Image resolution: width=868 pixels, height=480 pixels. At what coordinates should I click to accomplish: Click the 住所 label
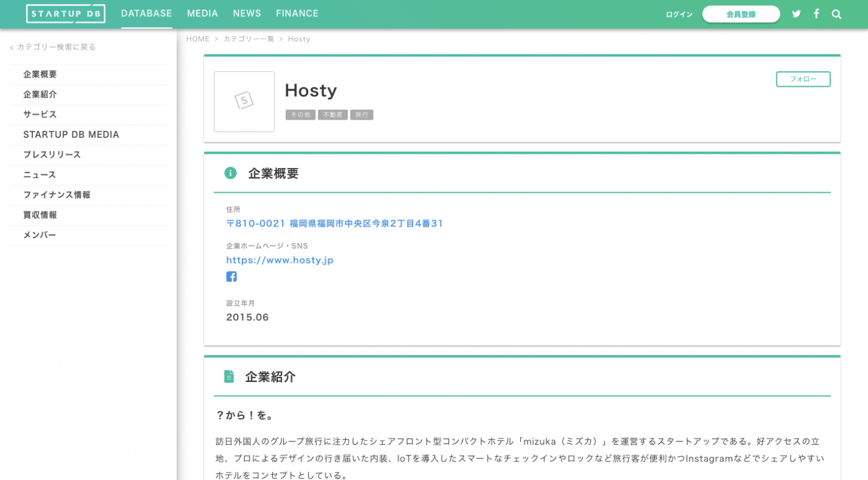click(233, 210)
